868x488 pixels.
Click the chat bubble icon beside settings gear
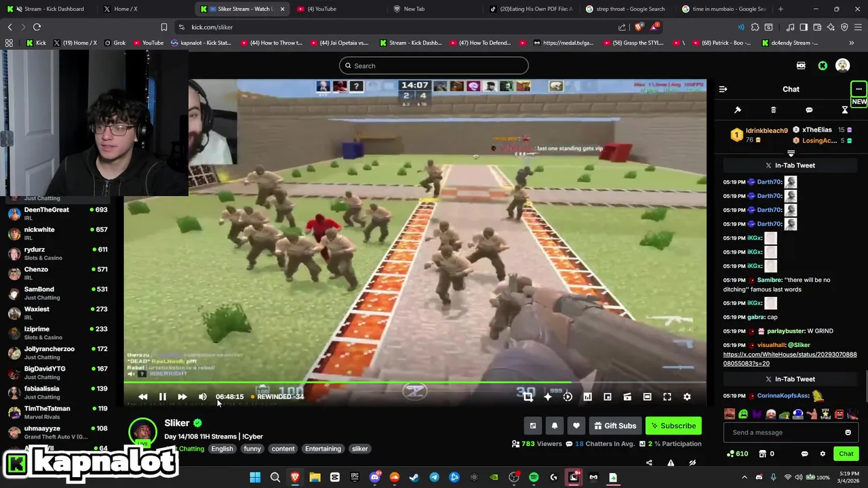(804, 453)
